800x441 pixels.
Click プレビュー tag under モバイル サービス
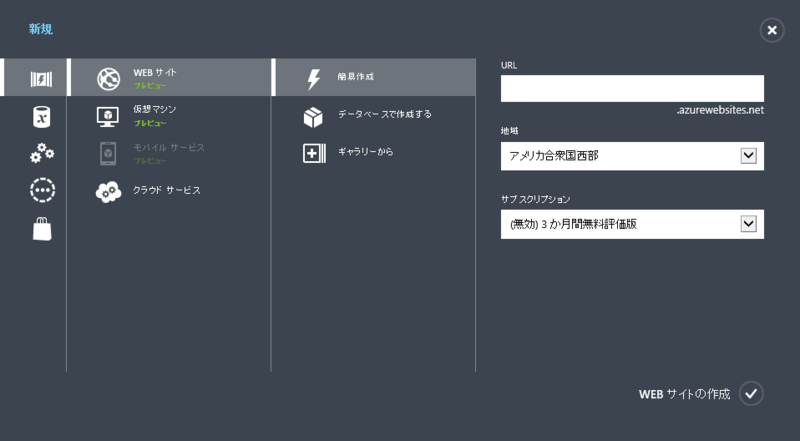[x=150, y=161]
